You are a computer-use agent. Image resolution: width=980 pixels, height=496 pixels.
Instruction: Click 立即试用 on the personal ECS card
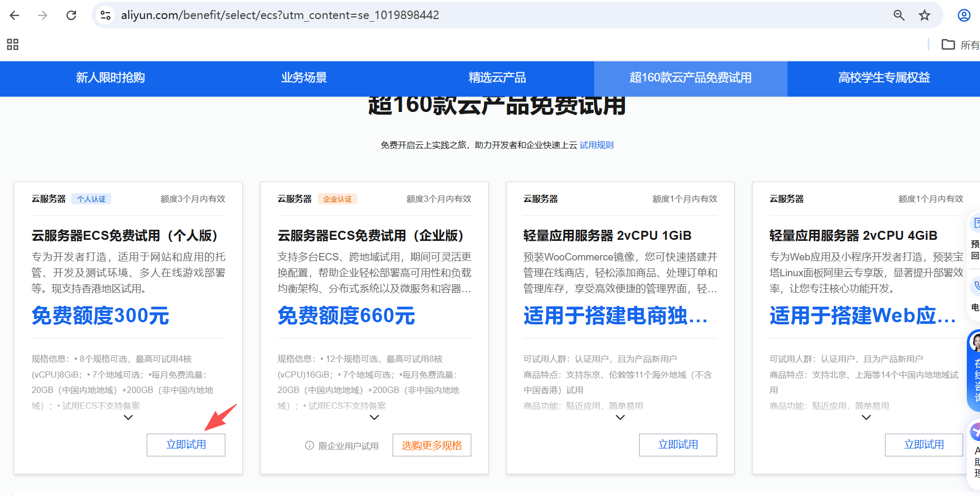186,445
